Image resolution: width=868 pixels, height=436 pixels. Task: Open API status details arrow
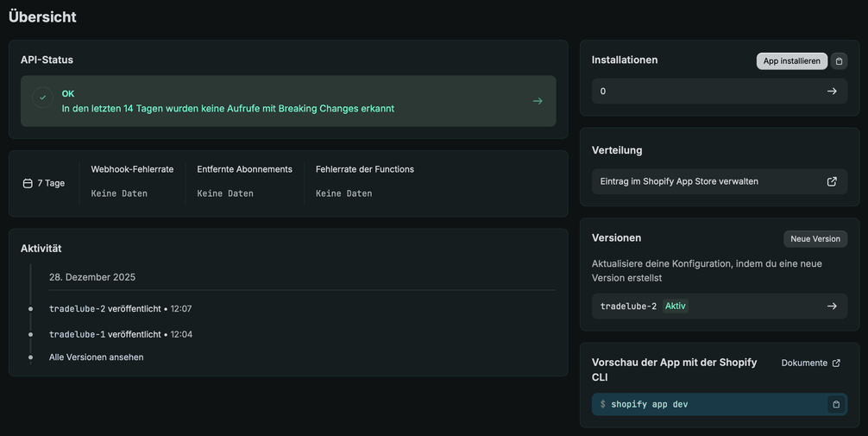click(x=538, y=101)
